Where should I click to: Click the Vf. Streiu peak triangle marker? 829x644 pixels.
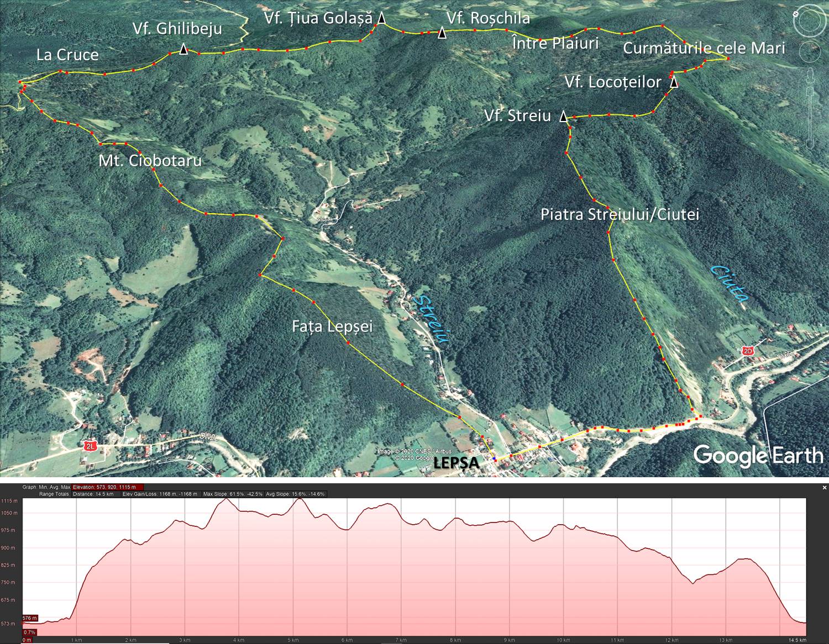563,116
